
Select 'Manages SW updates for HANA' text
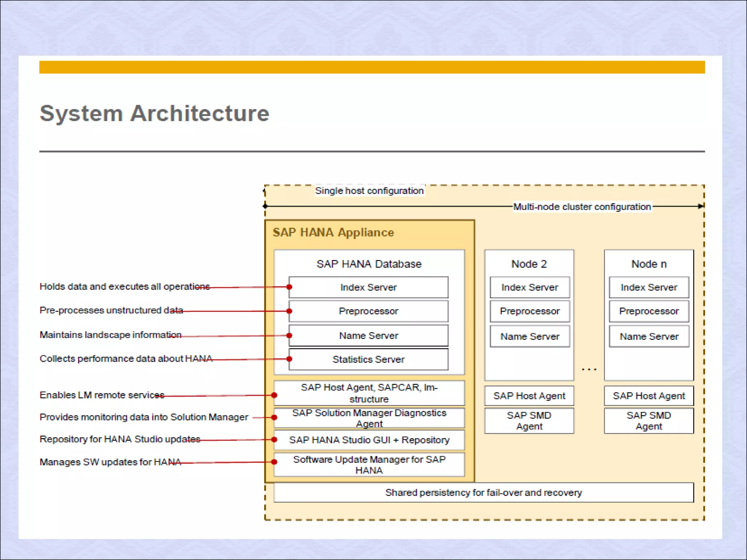(x=110, y=462)
